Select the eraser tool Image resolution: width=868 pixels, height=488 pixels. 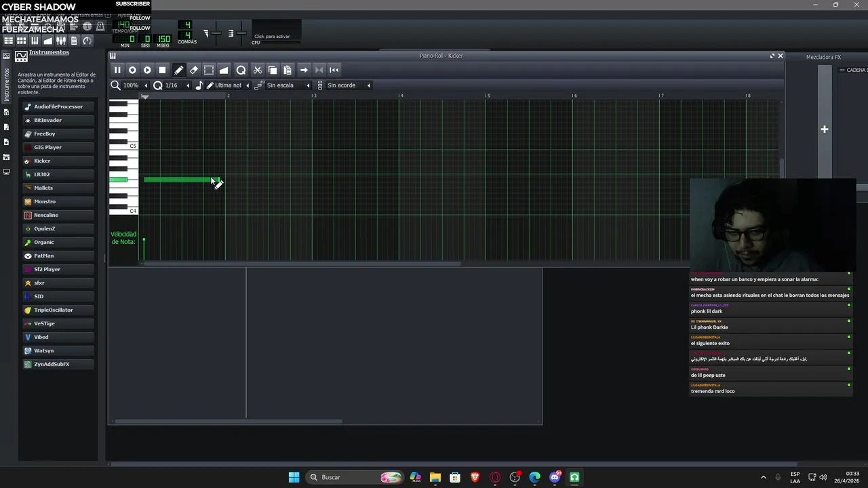(194, 70)
